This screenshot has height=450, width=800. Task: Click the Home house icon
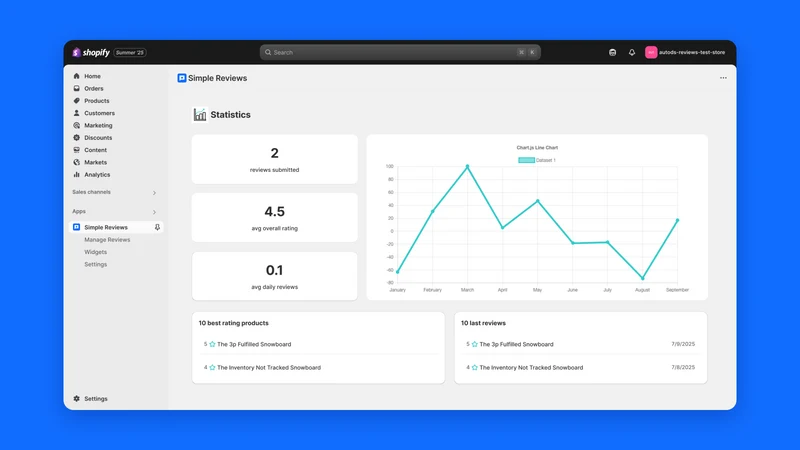pyautogui.click(x=77, y=76)
